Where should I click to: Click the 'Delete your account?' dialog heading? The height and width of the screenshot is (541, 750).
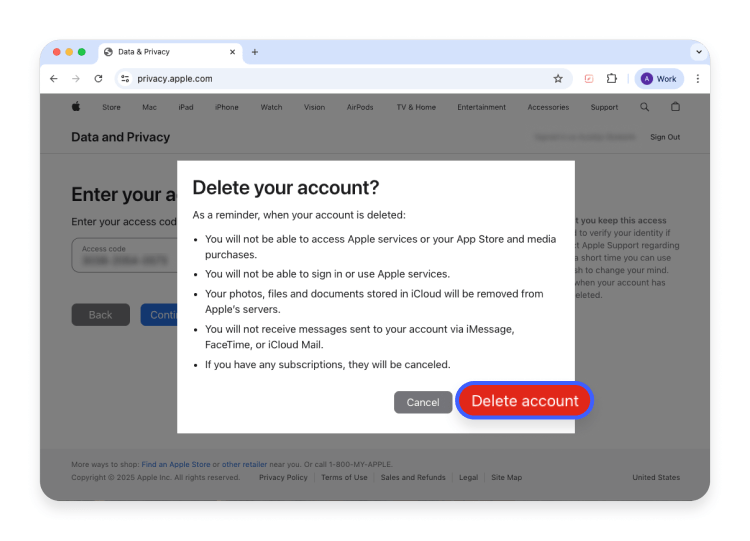286,188
